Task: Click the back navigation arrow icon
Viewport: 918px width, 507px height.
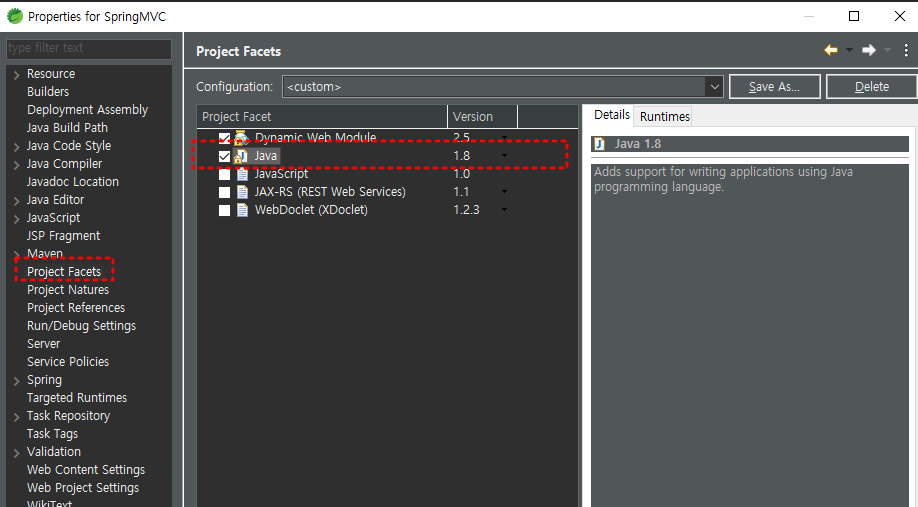Action: pyautogui.click(x=830, y=50)
